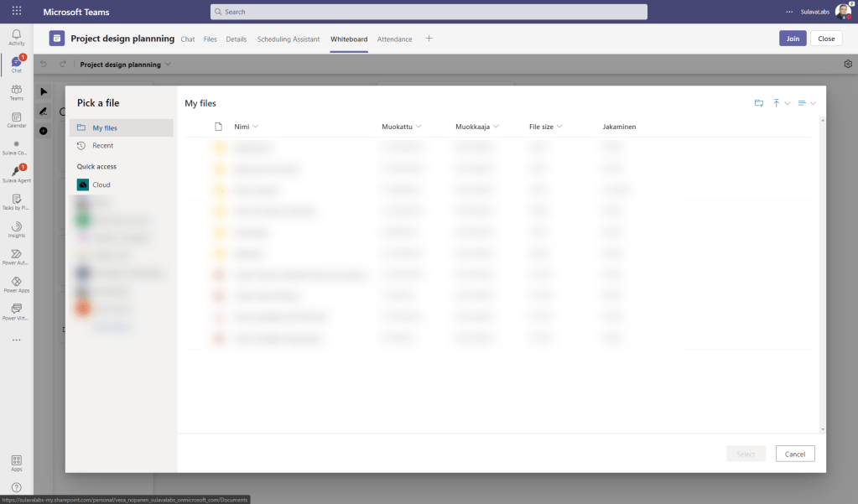
Task: Open Power Apps from sidebar
Action: [17, 284]
